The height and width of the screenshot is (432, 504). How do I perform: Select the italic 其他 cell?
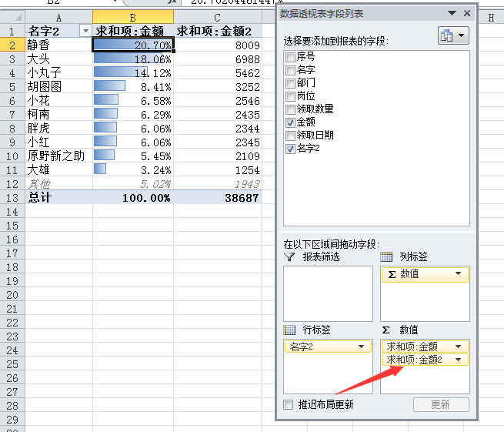tap(58, 183)
